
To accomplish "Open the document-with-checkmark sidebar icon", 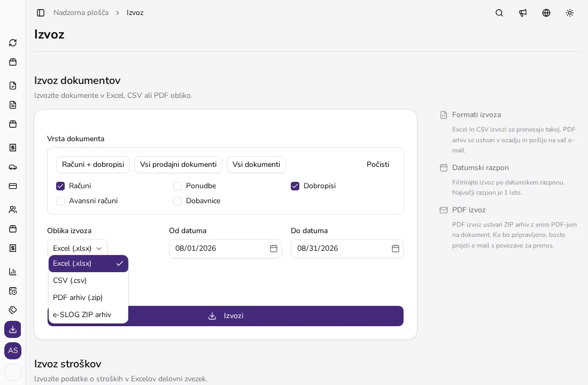I will 13,86.
